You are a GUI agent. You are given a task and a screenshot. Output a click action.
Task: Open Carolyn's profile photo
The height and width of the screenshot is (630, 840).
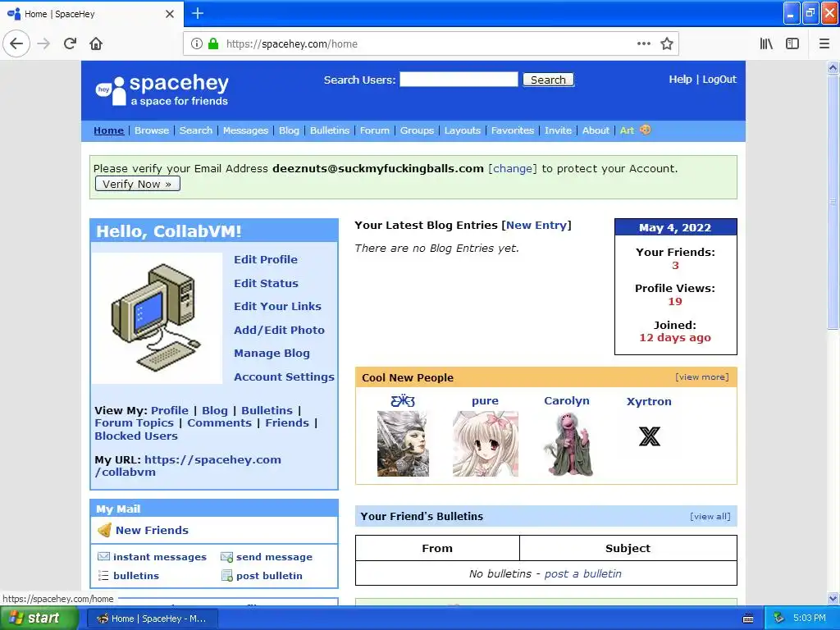click(x=568, y=444)
